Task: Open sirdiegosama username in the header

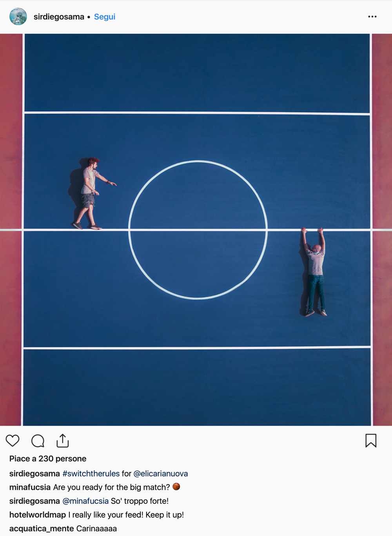Action: tap(59, 17)
